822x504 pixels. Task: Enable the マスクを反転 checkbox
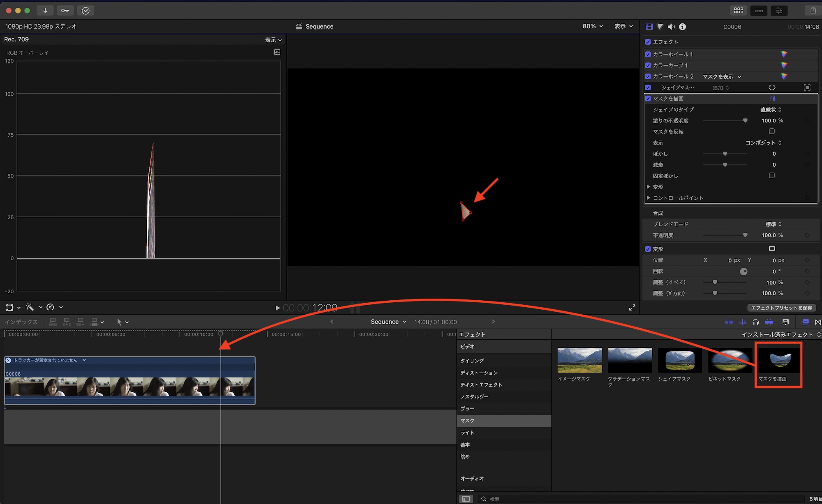point(772,131)
